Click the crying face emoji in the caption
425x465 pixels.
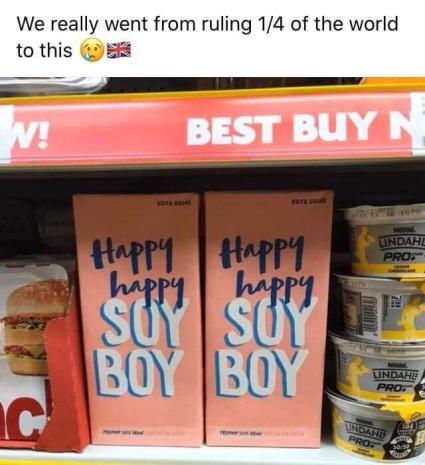(91, 50)
